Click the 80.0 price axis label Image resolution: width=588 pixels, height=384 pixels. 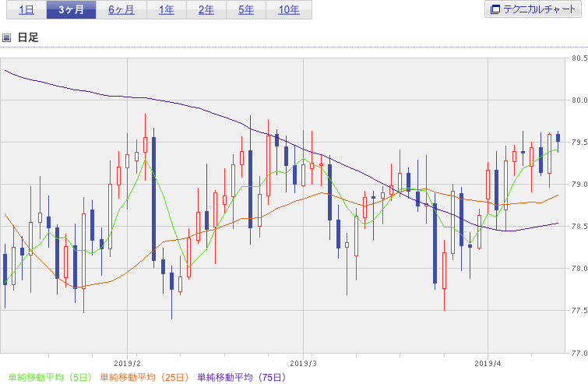tap(579, 100)
